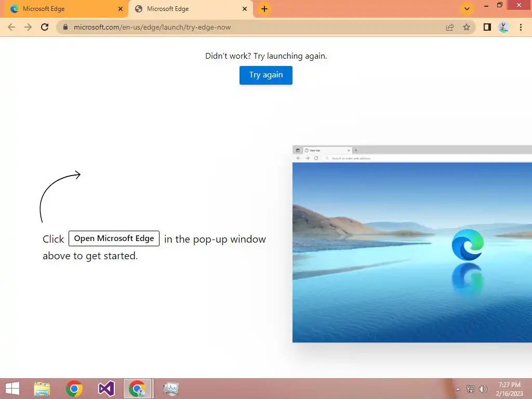The width and height of the screenshot is (532, 399).
Task: Share this page via share icon
Action: [450, 27]
